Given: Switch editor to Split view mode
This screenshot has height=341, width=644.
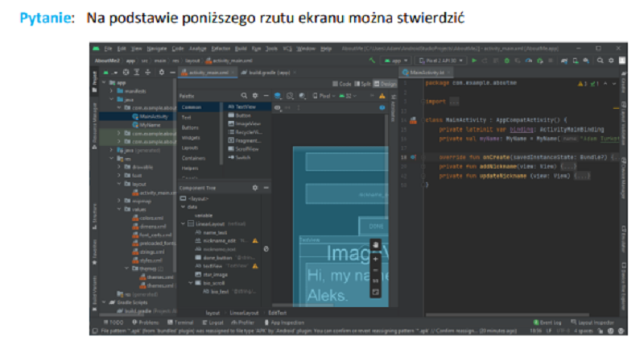Looking at the screenshot, I should click(x=362, y=84).
